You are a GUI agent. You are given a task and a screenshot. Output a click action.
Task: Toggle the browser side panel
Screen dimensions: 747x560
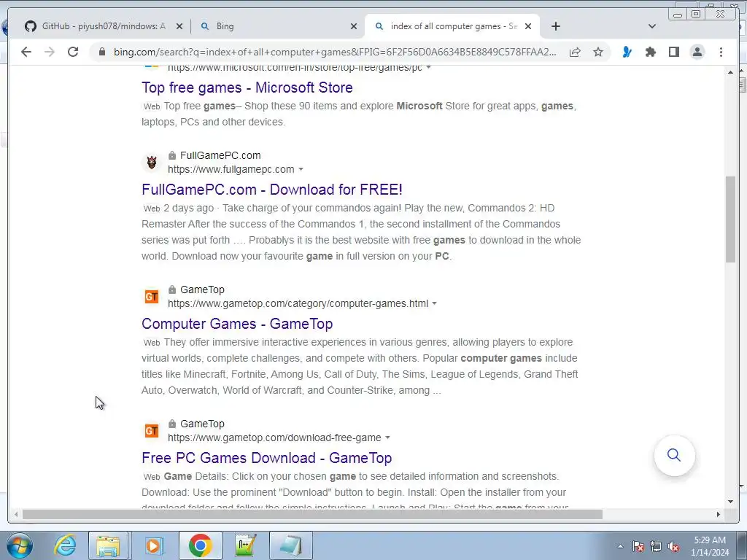(x=674, y=52)
